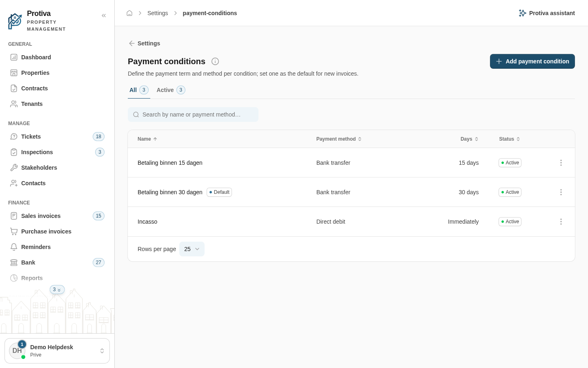Screen dimensions: 588x368
Task: Open Contacts in the sidebar
Action: [x=57, y=183]
